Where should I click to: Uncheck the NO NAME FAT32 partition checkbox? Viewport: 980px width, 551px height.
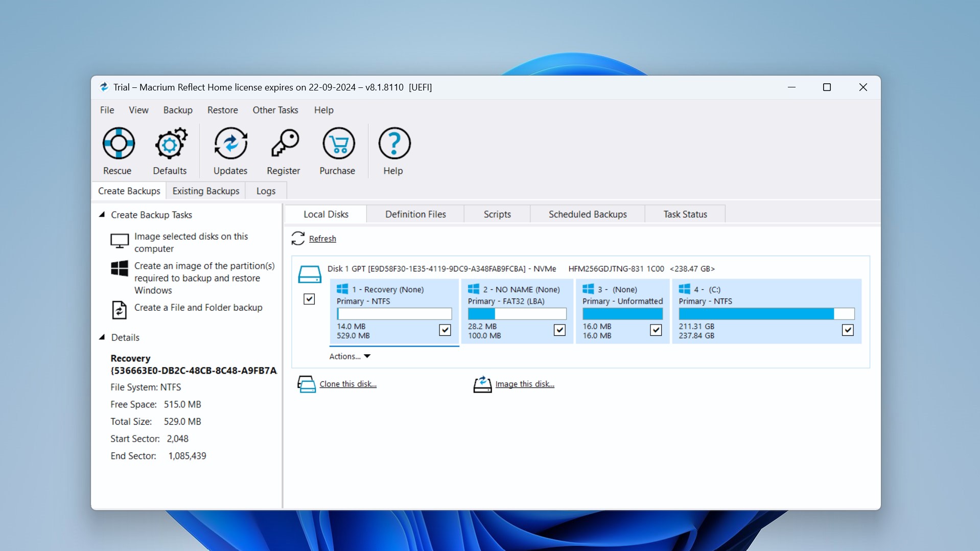(x=559, y=330)
